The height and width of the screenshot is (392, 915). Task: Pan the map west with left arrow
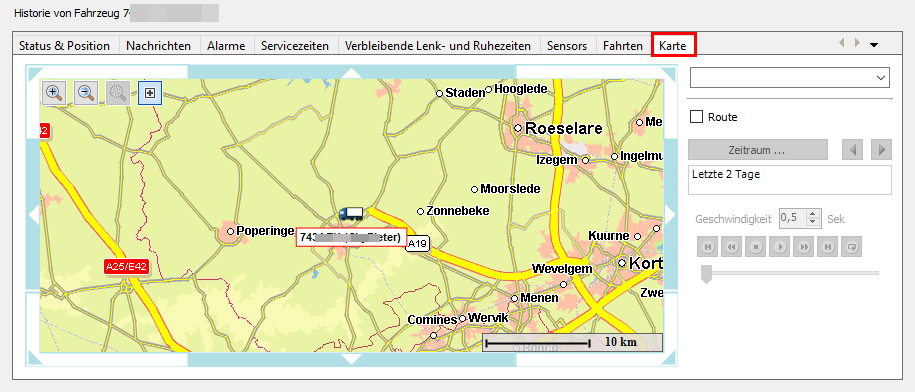pyautogui.click(x=33, y=216)
